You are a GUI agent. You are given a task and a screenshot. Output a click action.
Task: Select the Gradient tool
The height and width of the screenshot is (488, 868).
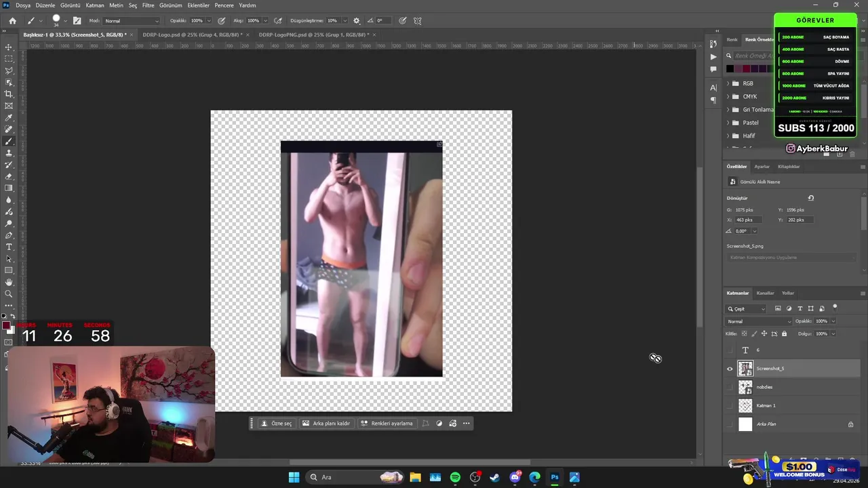9,188
